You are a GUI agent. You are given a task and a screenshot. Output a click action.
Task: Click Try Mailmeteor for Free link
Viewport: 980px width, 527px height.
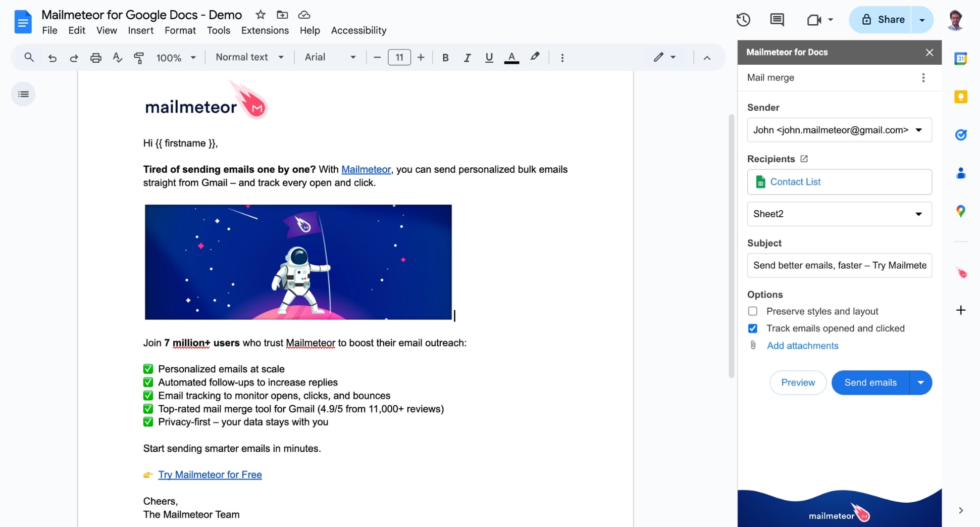point(210,474)
